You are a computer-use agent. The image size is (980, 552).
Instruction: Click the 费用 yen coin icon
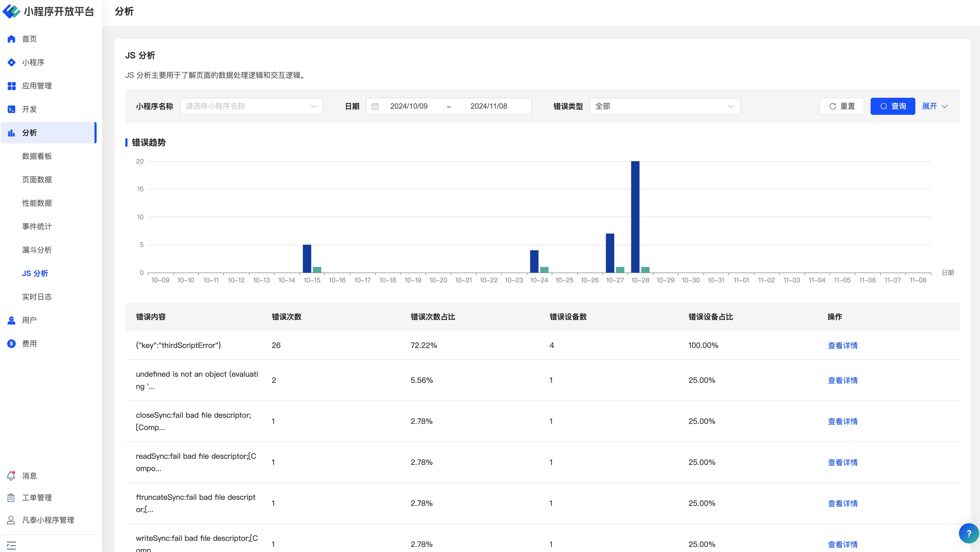pyautogui.click(x=11, y=344)
